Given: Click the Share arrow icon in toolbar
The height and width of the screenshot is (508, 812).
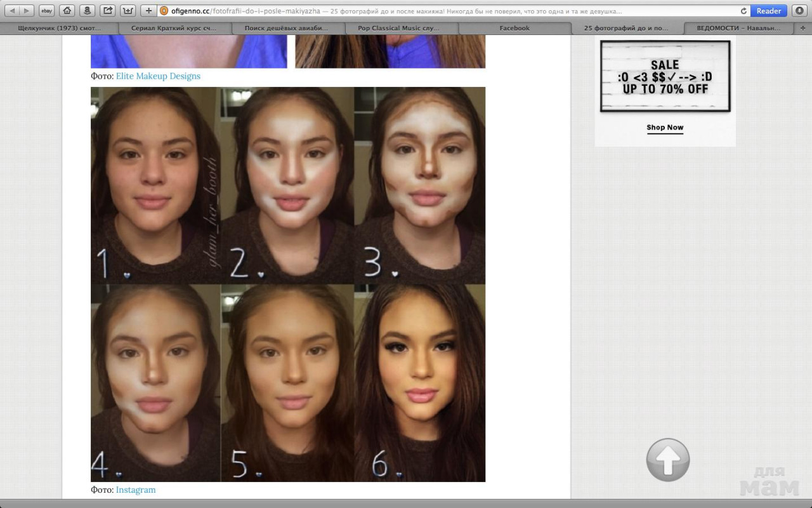Looking at the screenshot, I should pyautogui.click(x=108, y=11).
